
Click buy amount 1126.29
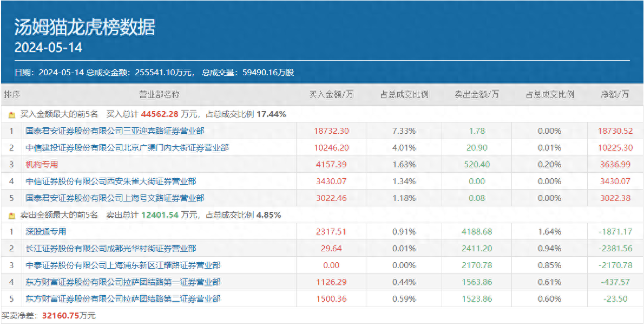point(331,282)
